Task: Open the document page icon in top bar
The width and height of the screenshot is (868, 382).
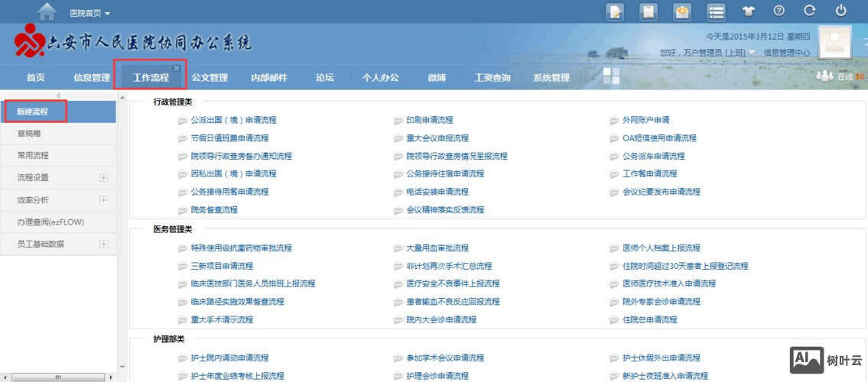Action: (649, 11)
